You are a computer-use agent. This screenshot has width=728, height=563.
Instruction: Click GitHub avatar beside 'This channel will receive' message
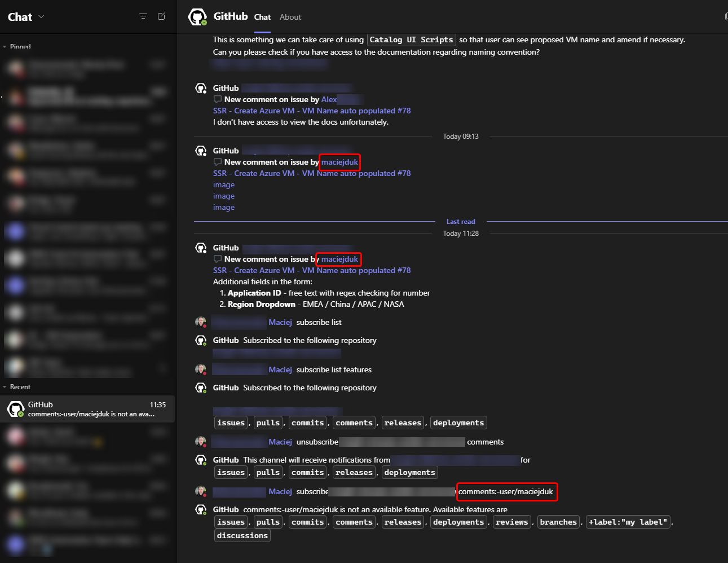201,460
